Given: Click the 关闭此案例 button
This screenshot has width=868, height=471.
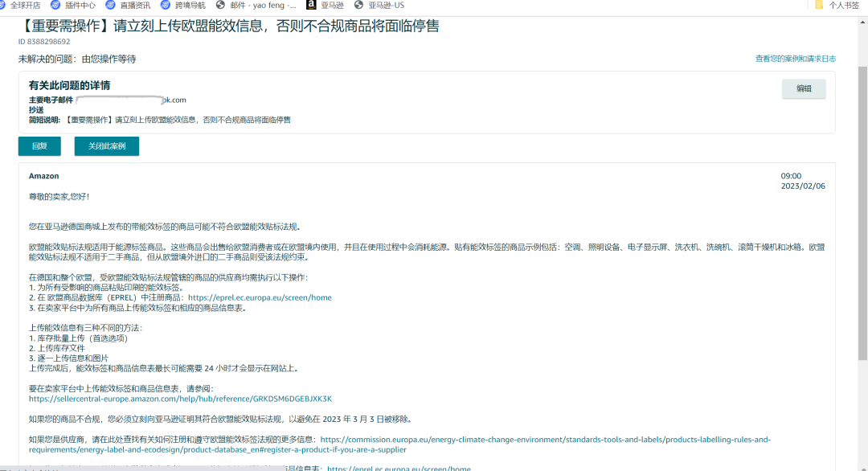Looking at the screenshot, I should pos(106,146).
